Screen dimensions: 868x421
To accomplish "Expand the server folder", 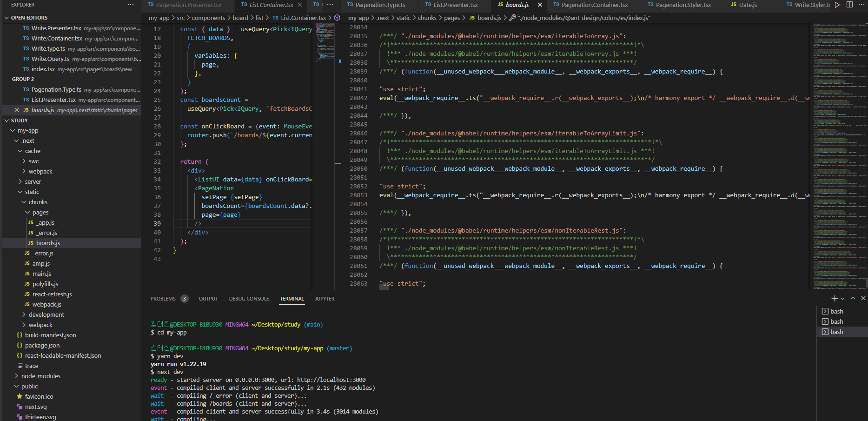I will tap(20, 182).
